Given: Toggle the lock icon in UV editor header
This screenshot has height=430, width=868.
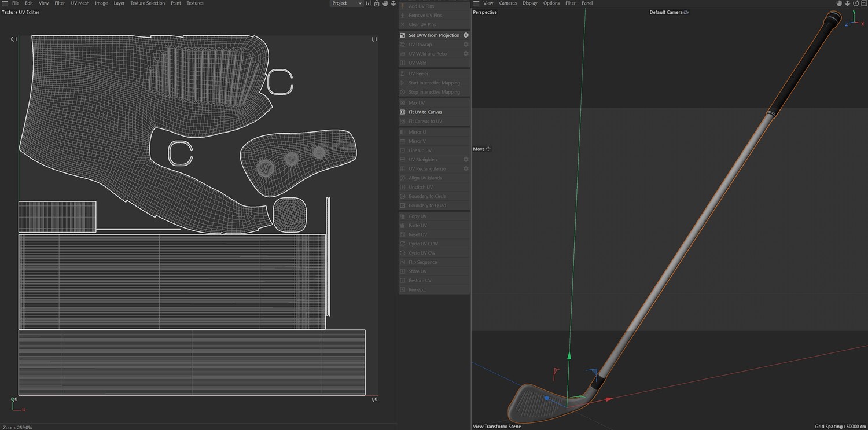Looking at the screenshot, I should click(377, 3).
